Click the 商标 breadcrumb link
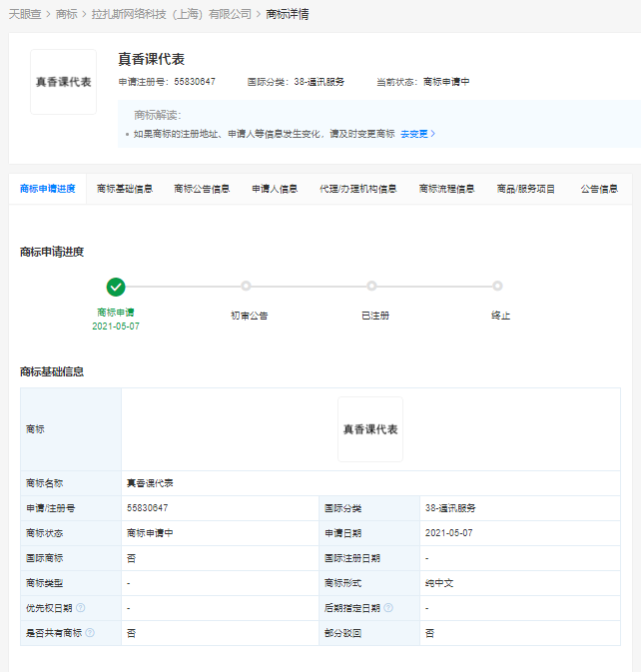Screen dimensions: 641x672 (67, 14)
